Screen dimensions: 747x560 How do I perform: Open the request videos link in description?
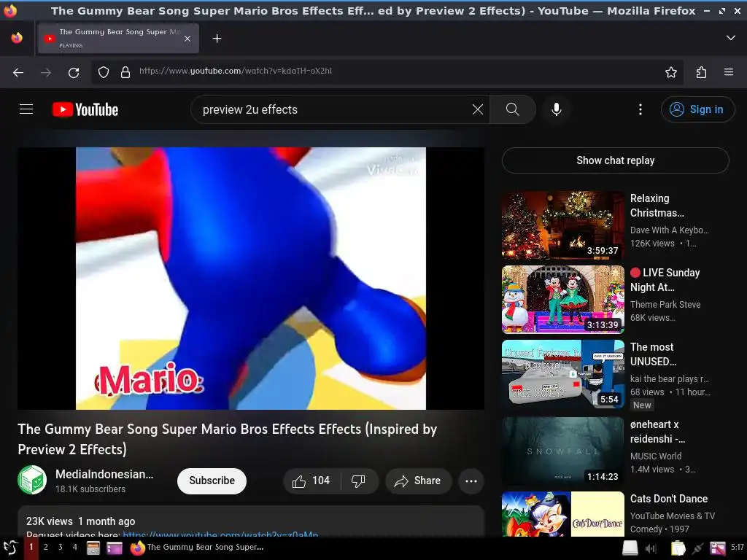pyautogui.click(x=220, y=534)
